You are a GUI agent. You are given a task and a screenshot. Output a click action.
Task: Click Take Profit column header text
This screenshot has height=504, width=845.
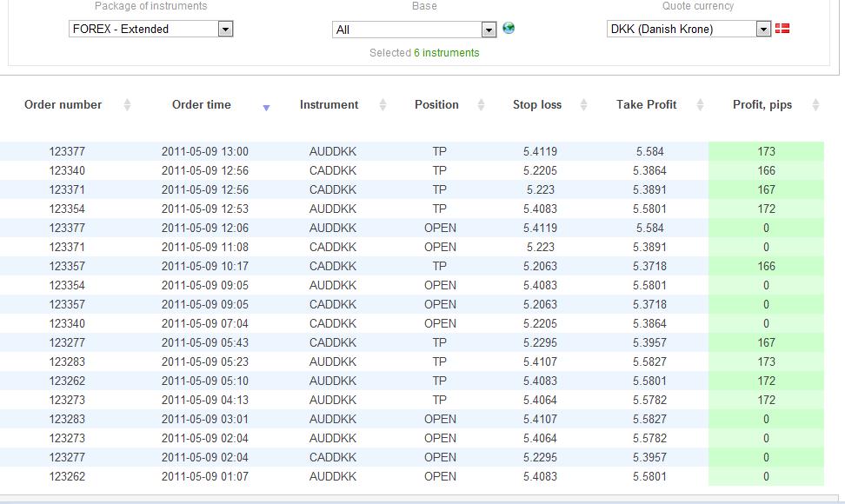click(x=646, y=104)
